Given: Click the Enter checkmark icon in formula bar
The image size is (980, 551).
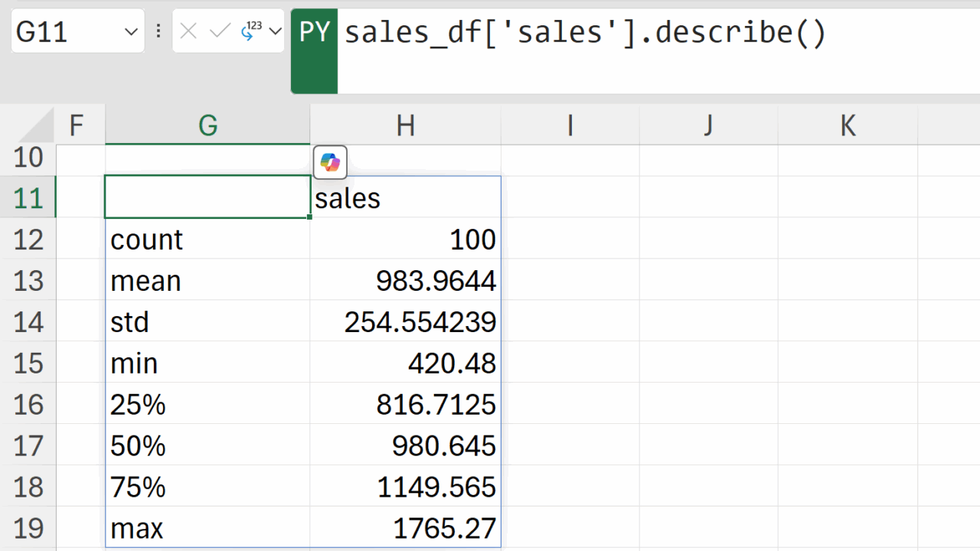Looking at the screenshot, I should point(220,31).
